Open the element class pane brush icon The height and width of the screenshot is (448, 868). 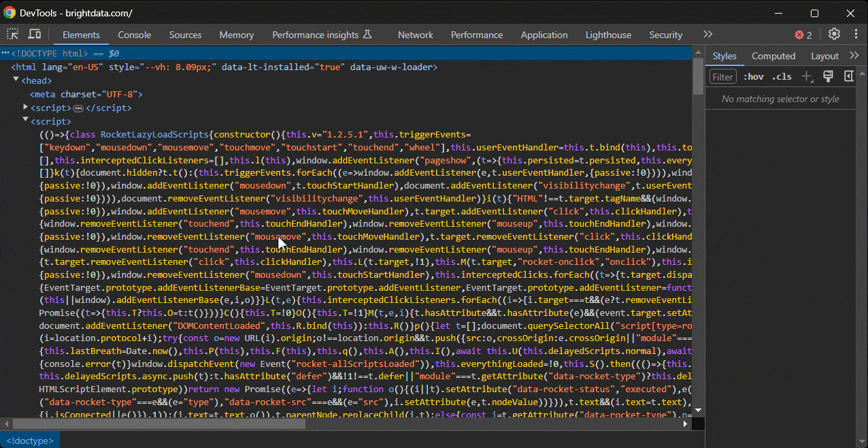point(828,76)
